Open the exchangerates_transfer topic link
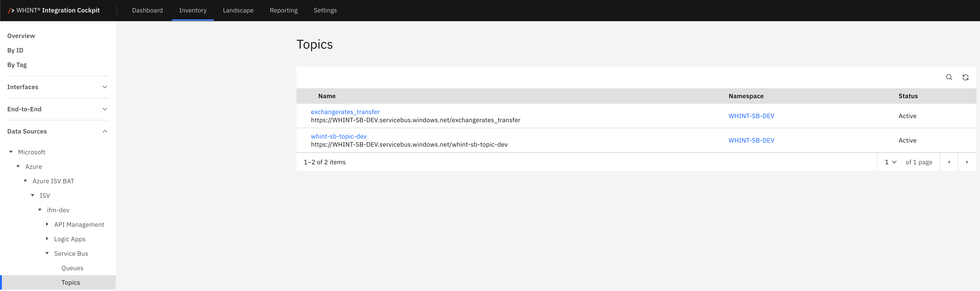This screenshot has width=980, height=291. pyautogui.click(x=345, y=112)
